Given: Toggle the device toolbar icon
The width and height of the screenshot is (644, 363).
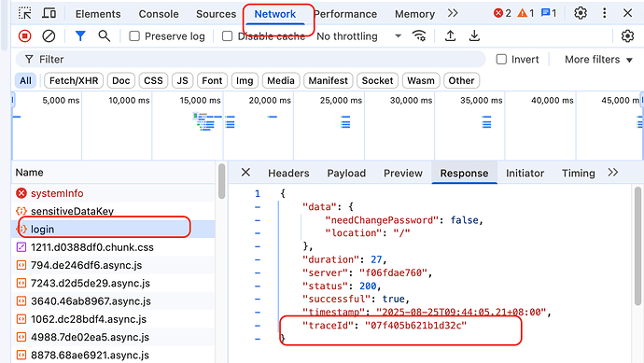Looking at the screenshot, I should coord(49,14).
